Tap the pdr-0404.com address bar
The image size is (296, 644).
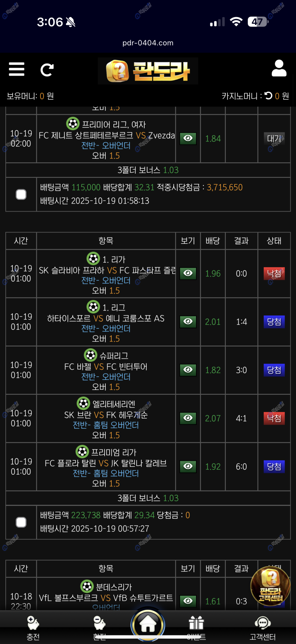(148, 43)
